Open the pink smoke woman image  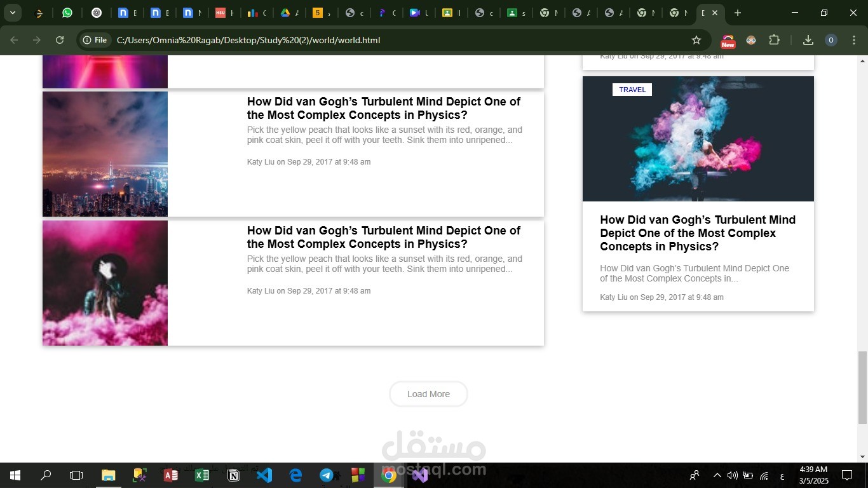(x=105, y=283)
